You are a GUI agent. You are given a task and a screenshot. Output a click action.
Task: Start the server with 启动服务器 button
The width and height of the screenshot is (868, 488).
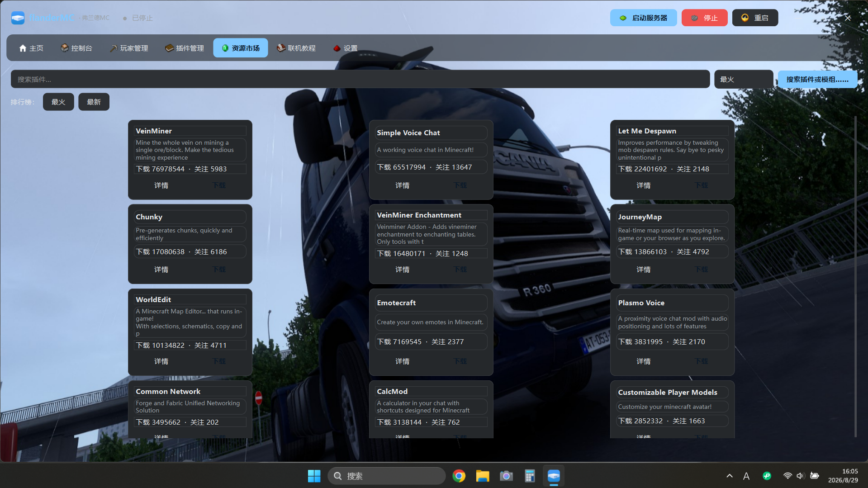point(644,18)
